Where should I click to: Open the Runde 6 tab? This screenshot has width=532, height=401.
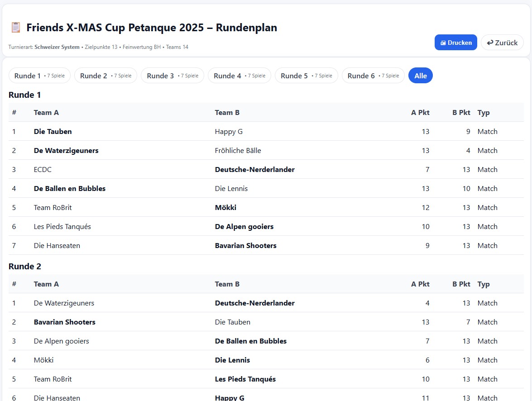[373, 76]
